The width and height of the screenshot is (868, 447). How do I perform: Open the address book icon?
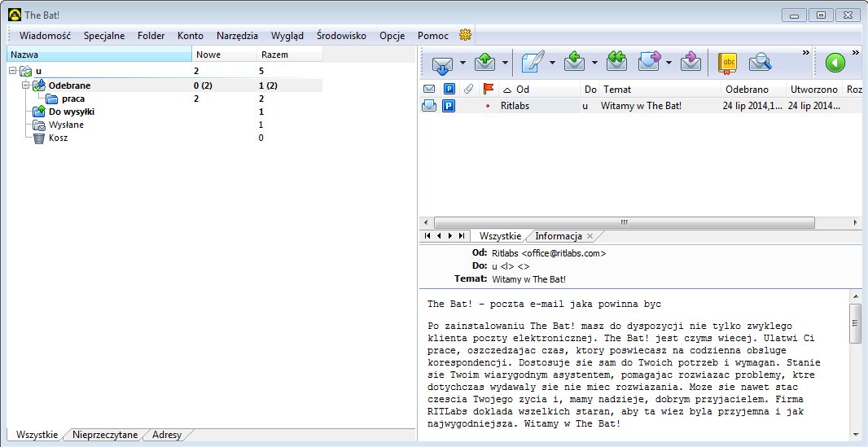(x=727, y=63)
